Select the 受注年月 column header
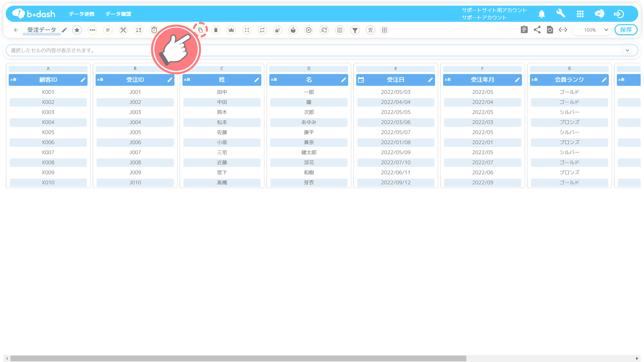Viewport: 644px width, 362px height. (482, 80)
